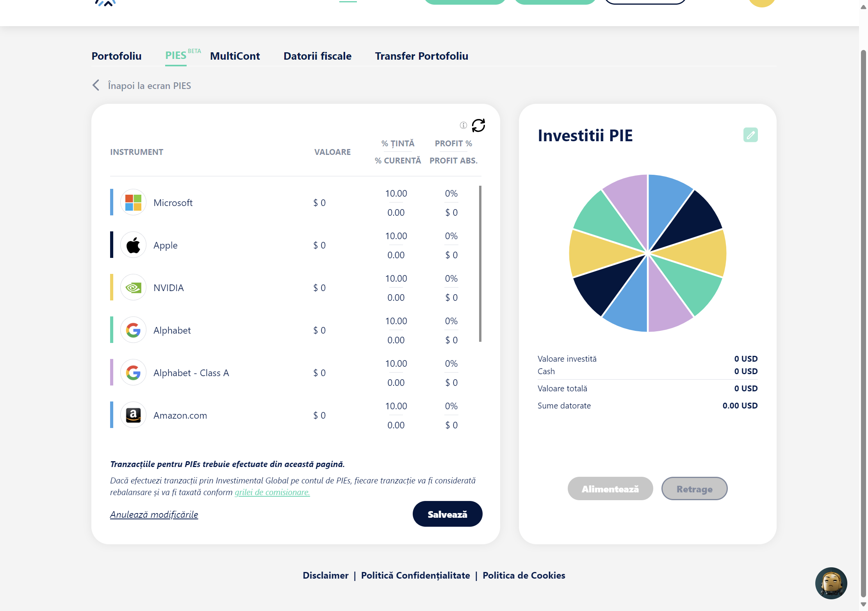Open Politică Confidențialitate footer link
The width and height of the screenshot is (868, 611).
(x=415, y=575)
